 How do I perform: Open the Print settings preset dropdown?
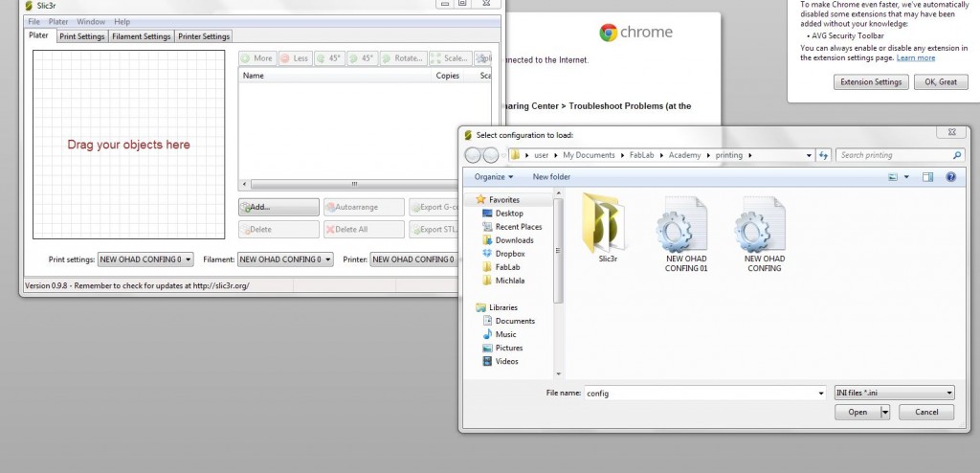[x=145, y=259]
